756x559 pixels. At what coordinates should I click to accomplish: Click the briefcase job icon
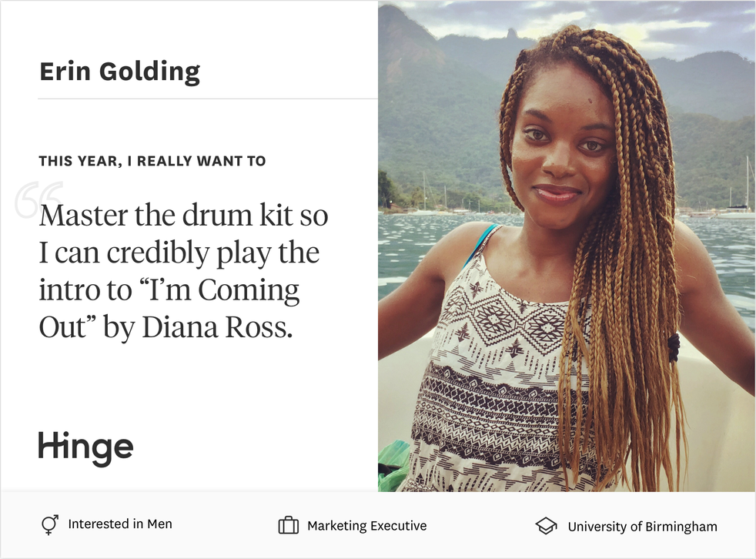[x=289, y=525]
